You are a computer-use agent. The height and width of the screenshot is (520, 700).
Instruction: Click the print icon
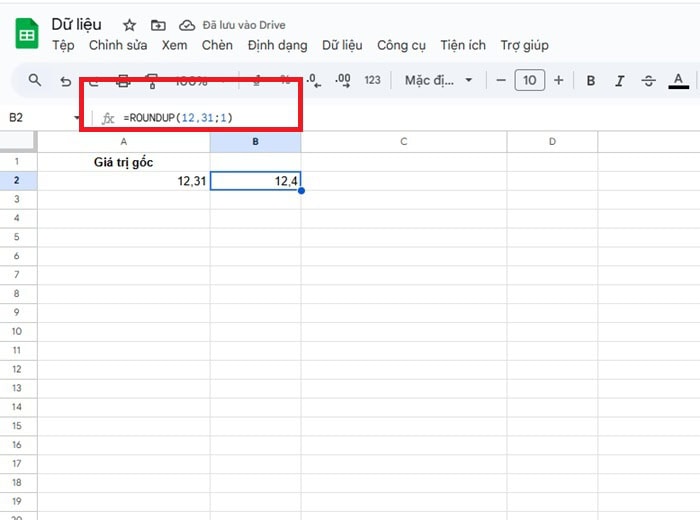point(123,81)
